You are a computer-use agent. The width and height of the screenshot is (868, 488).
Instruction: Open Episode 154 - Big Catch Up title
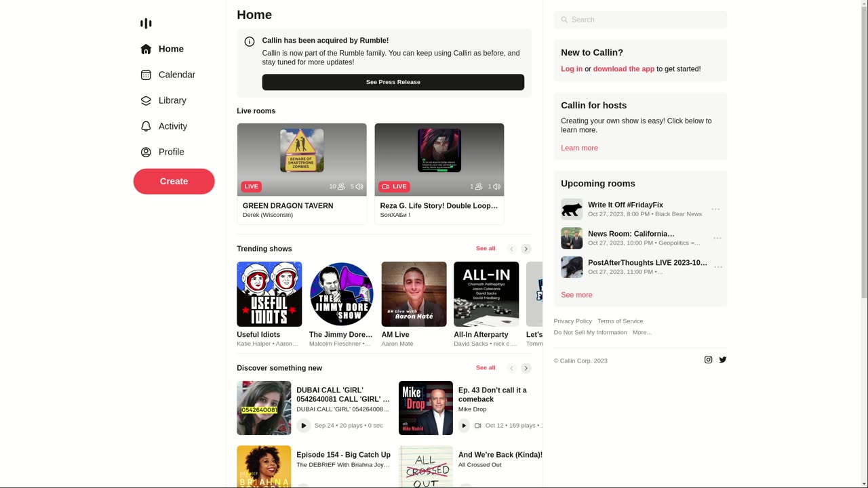pos(343,455)
